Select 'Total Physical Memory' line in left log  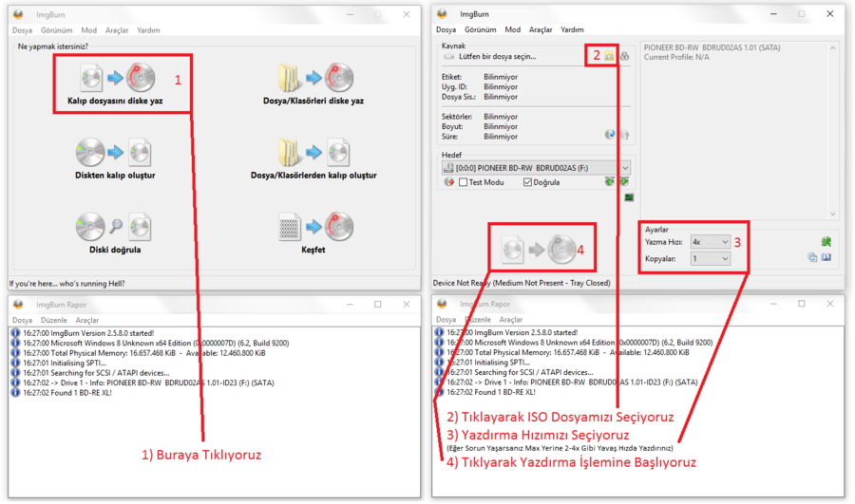pyautogui.click(x=144, y=353)
